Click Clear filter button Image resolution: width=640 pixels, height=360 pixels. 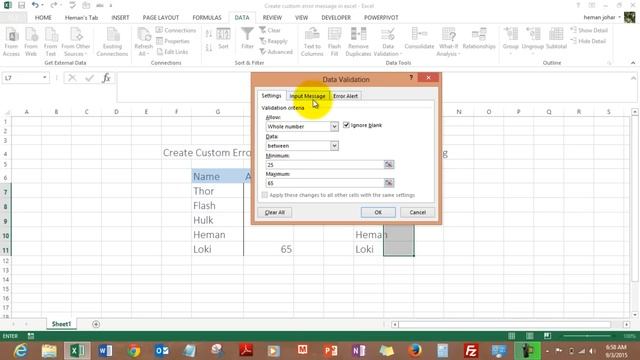tap(270, 31)
